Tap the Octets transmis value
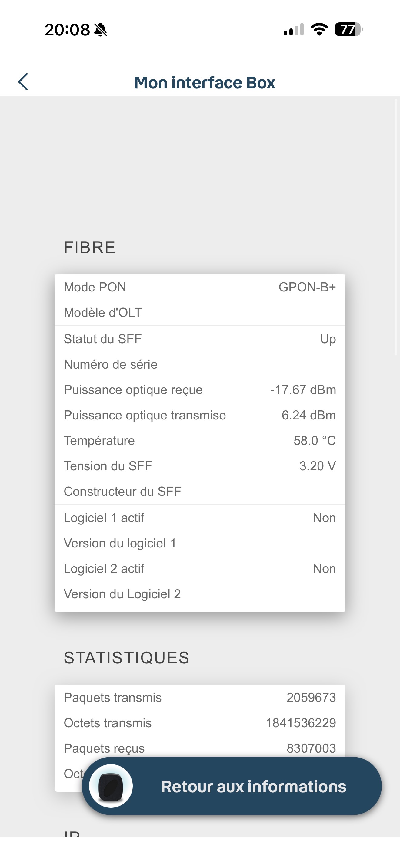 pos(301,723)
